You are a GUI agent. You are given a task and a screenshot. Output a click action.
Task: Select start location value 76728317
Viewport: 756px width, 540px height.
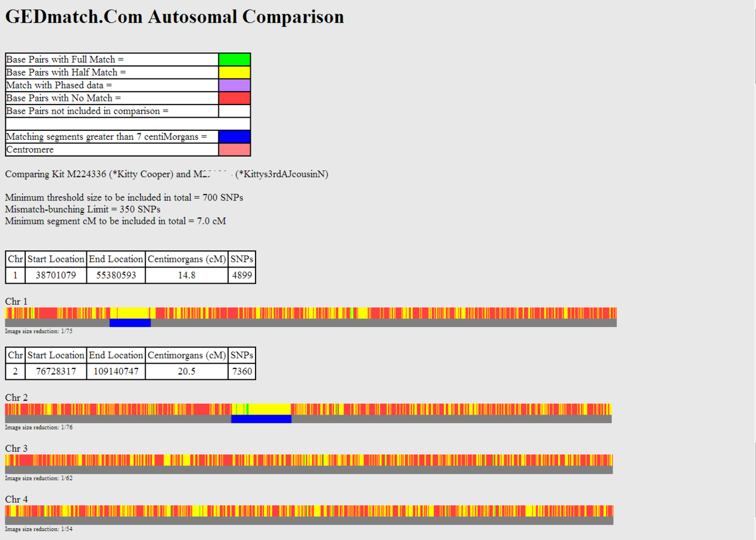[x=56, y=371]
